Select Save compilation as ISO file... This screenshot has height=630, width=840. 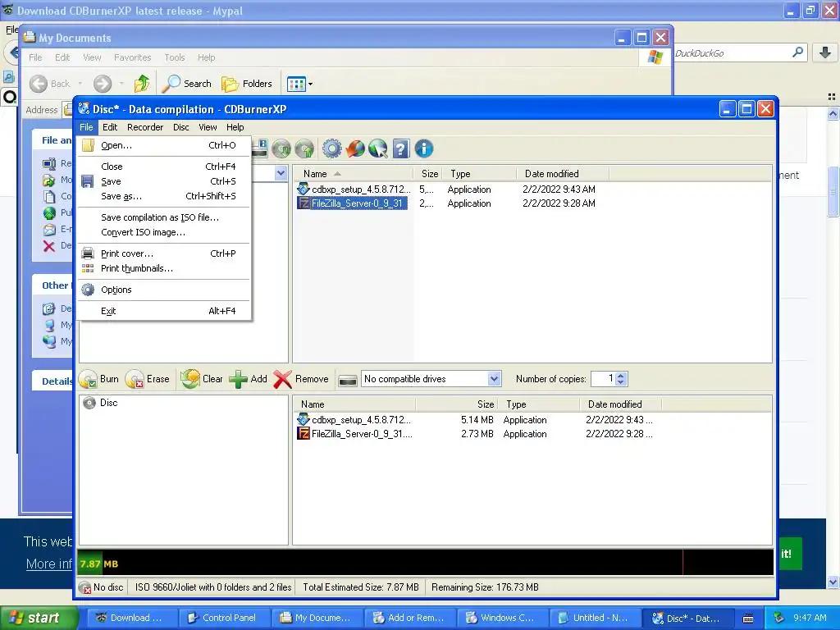pyautogui.click(x=164, y=217)
